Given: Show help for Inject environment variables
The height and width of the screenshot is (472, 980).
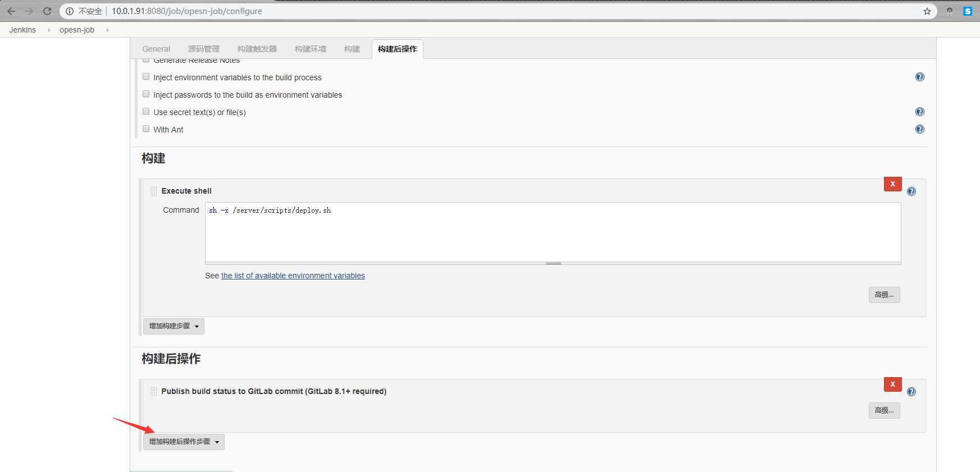Looking at the screenshot, I should [x=920, y=77].
